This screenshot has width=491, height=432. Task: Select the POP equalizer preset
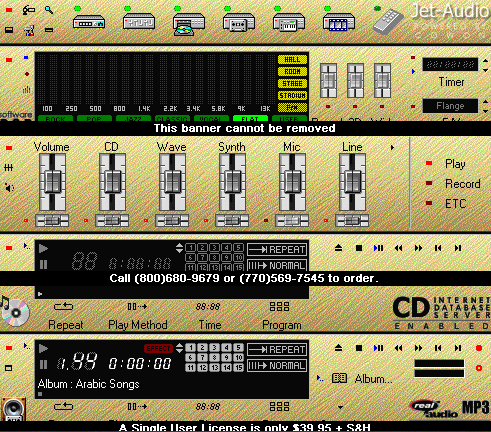94,118
